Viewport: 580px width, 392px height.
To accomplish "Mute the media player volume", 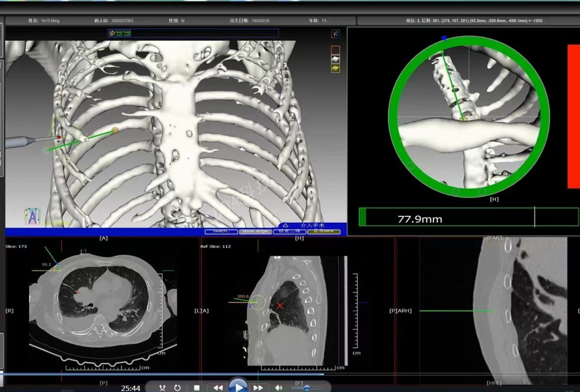I will click(x=279, y=388).
